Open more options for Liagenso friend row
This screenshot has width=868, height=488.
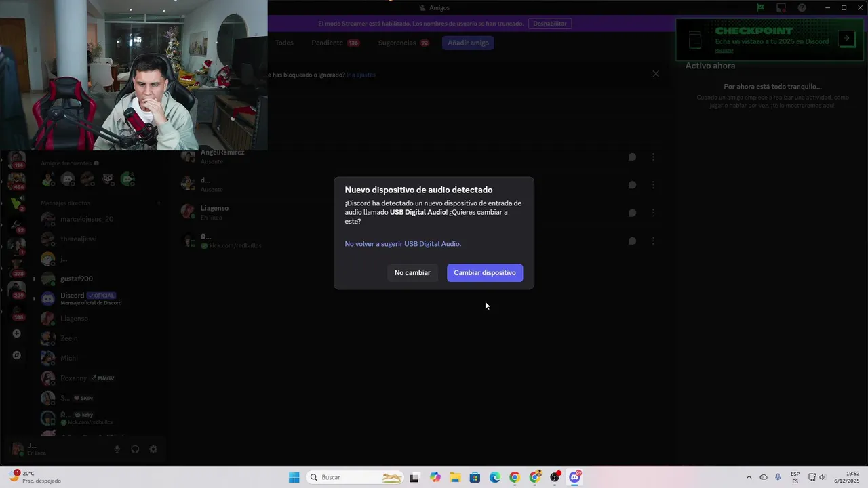653,213
